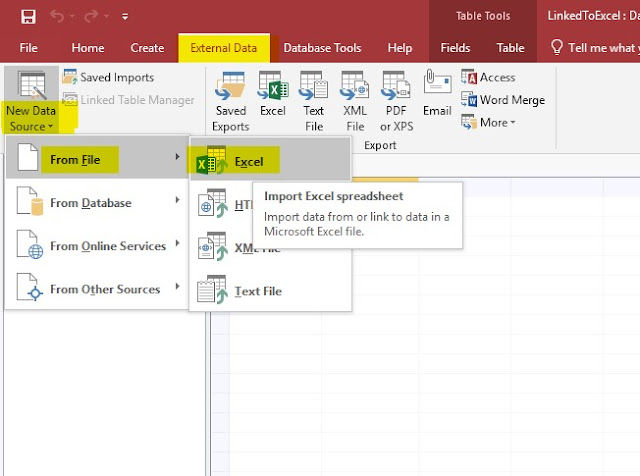Click the Undo arrow icon

(57, 16)
